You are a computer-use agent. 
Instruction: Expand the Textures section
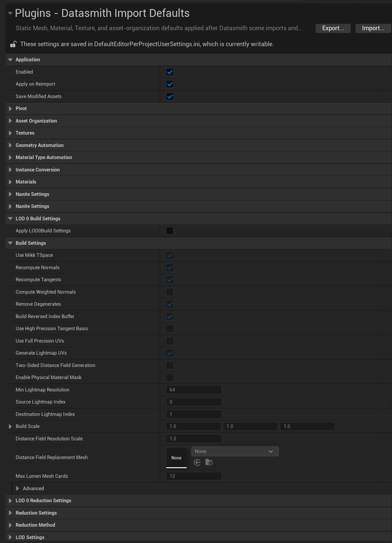(x=10, y=133)
